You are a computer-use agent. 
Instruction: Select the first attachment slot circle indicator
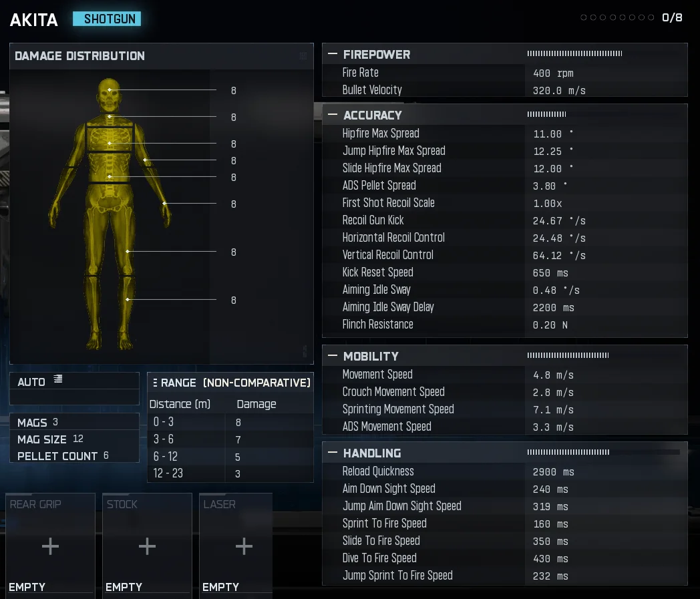[584, 18]
